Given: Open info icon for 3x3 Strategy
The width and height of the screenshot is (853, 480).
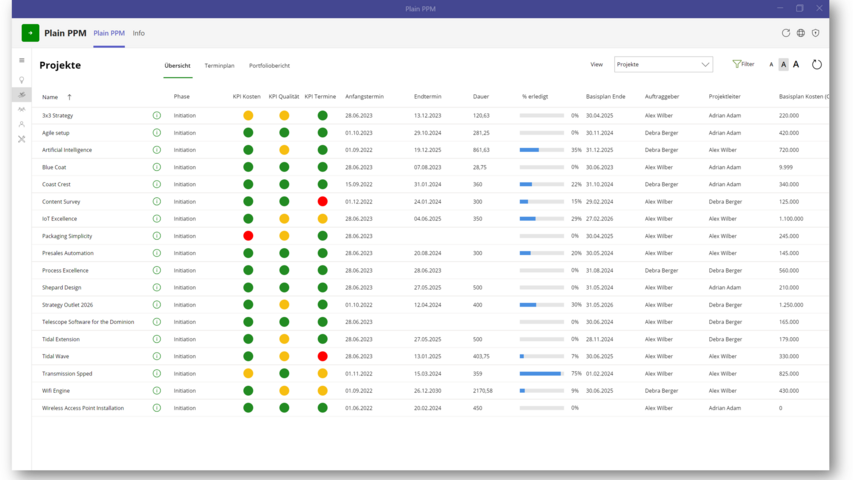Looking at the screenshot, I should click(157, 116).
